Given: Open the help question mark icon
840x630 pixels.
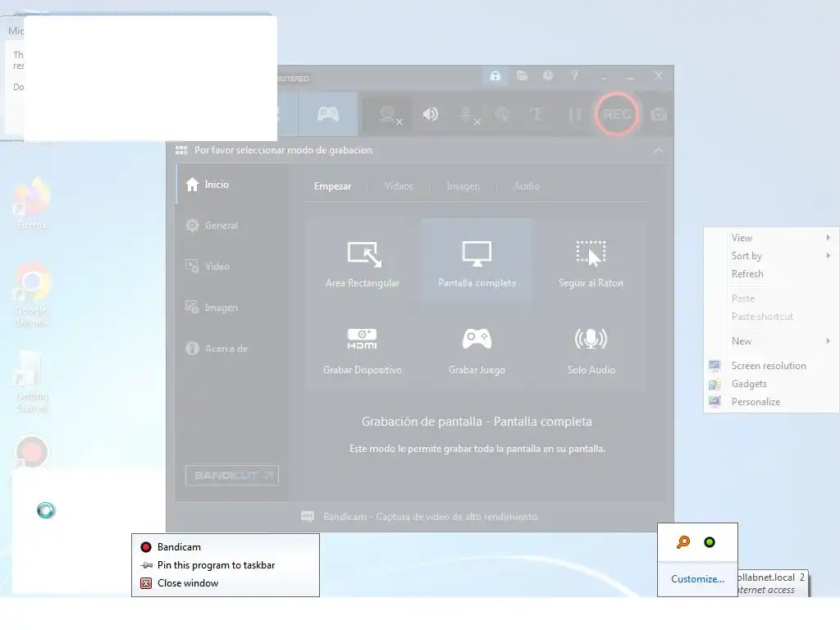Looking at the screenshot, I should coord(574,75).
